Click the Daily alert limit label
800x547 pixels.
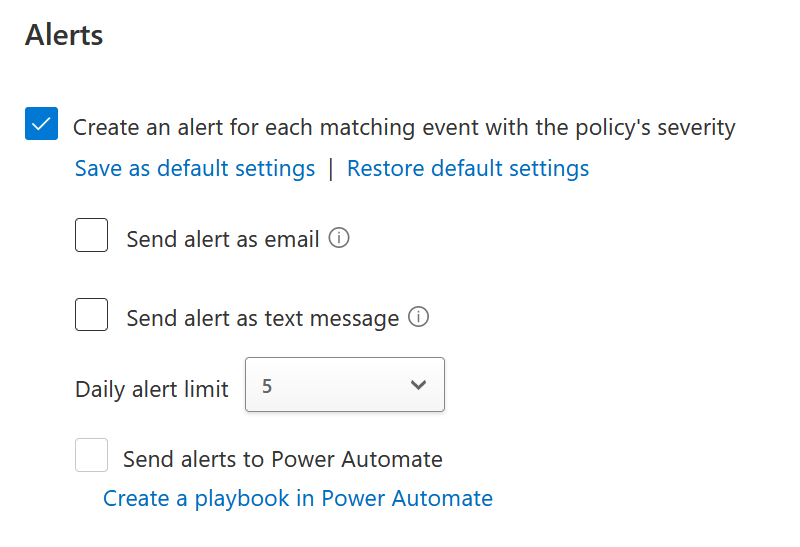click(152, 389)
